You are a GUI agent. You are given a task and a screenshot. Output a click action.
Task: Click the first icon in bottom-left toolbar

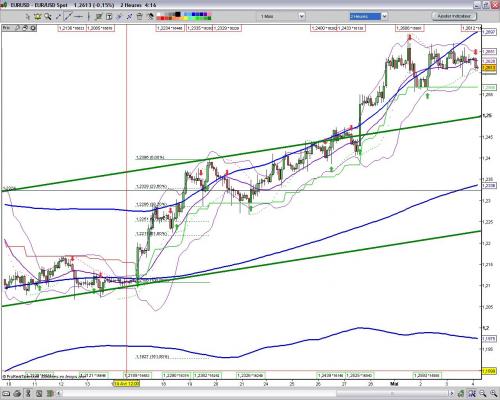pyautogui.click(x=6, y=394)
